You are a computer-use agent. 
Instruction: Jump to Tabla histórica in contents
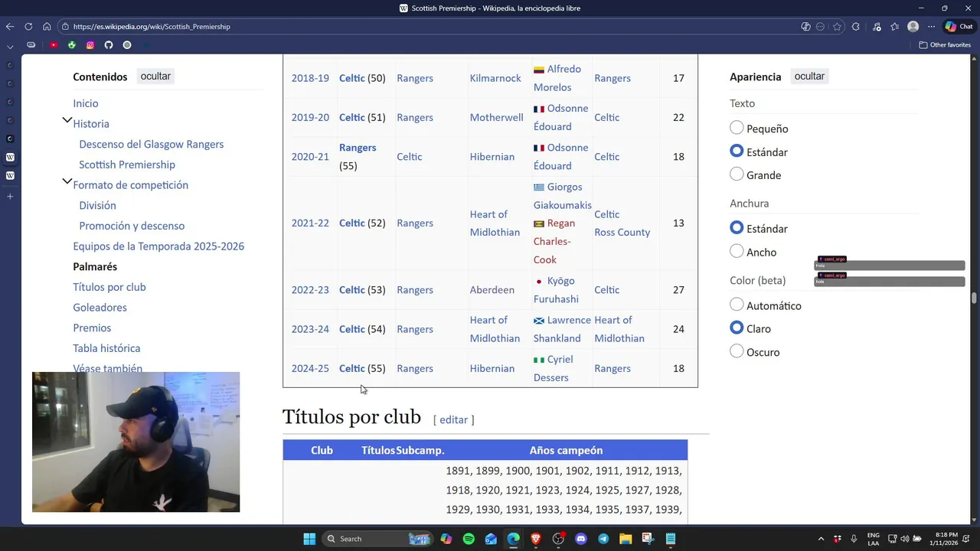point(106,348)
